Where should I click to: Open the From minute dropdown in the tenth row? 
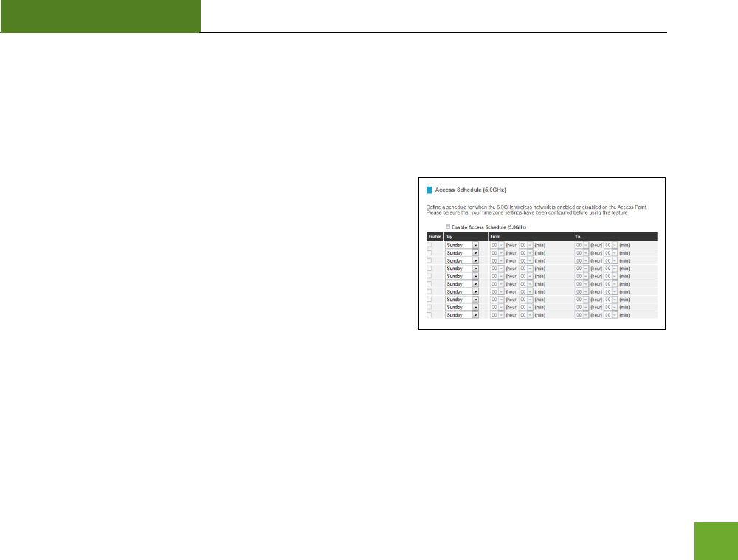point(525,315)
